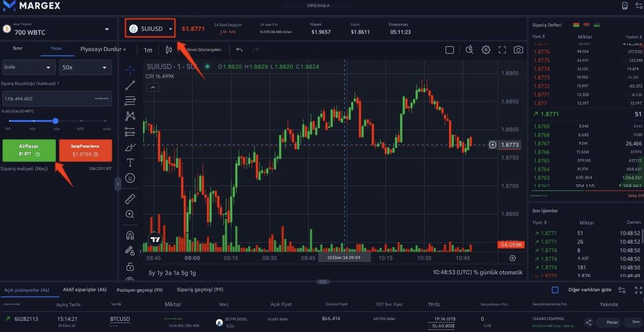Edit the TP:74.017$ value for BTCUSD
Viewport: 644px width, 332px height.
click(443, 319)
